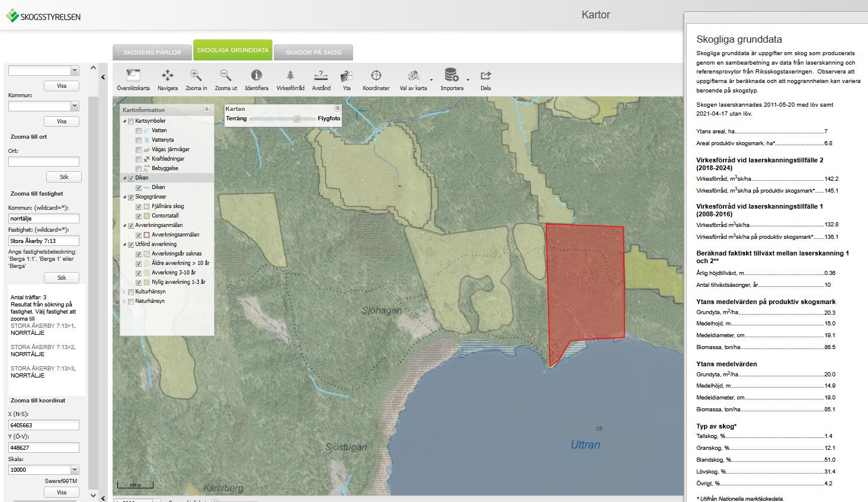Open the Skala scale dropdown
Viewport: 868px width, 502px height.
coord(75,469)
